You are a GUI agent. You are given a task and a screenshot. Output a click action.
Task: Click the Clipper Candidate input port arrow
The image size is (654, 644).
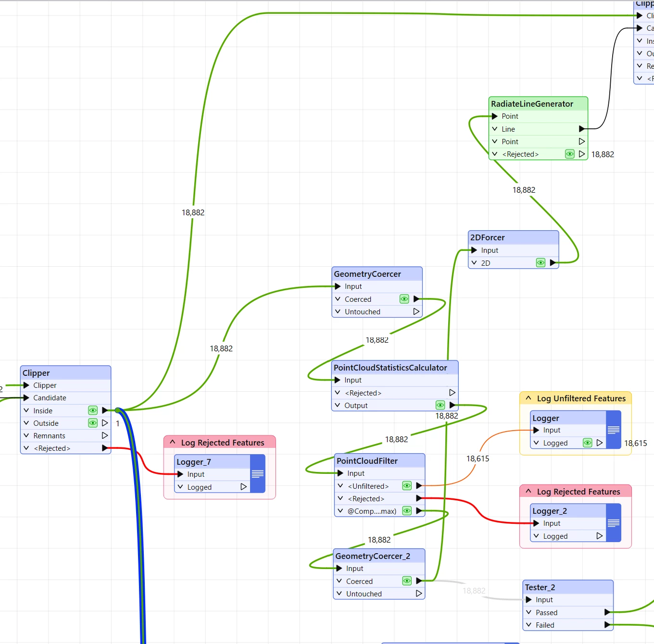tap(26, 397)
